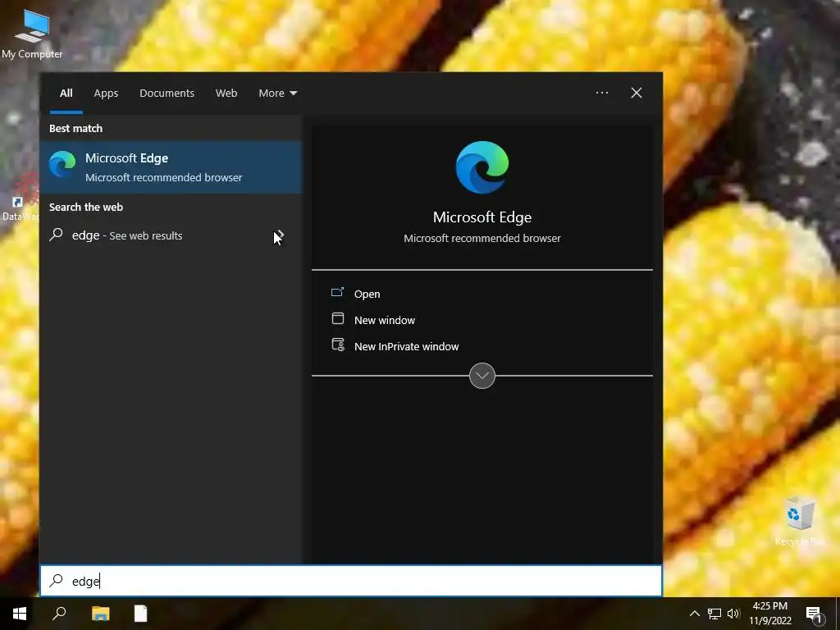Switch to the Apps tab

click(x=106, y=93)
